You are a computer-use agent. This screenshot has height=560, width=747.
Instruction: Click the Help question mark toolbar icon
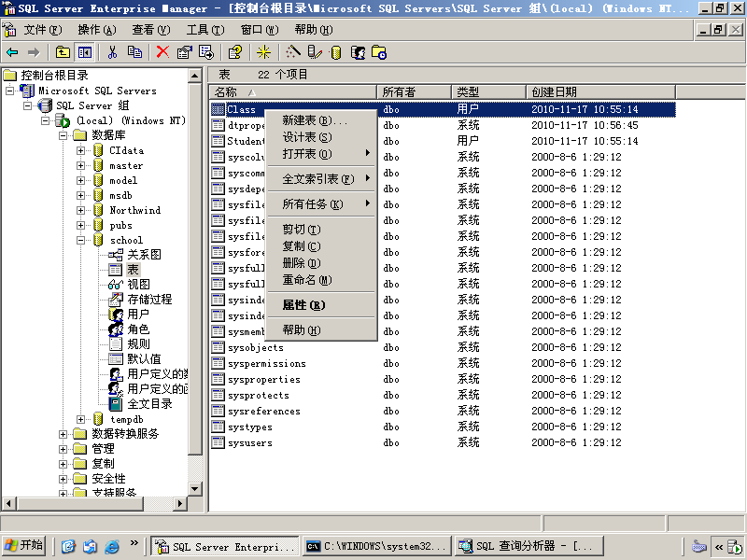[235, 52]
